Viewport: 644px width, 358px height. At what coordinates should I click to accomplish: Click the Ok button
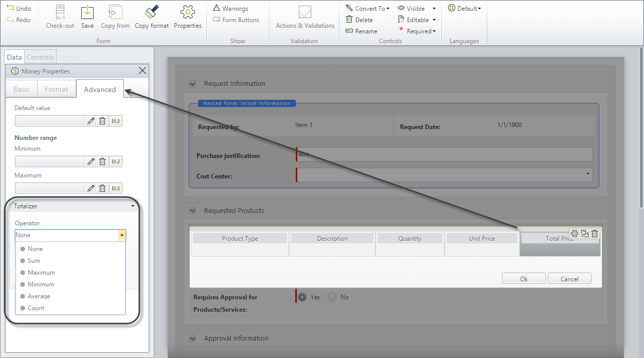(524, 279)
